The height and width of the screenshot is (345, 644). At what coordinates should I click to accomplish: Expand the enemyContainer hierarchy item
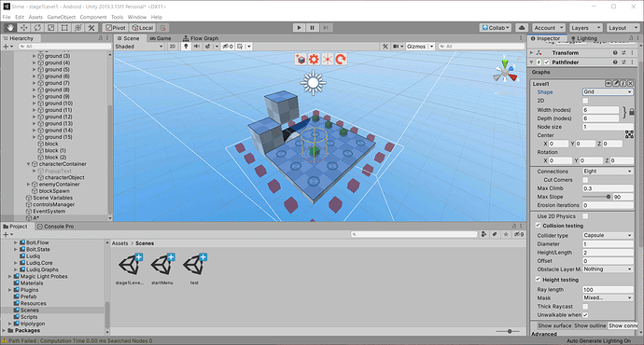pos(28,185)
